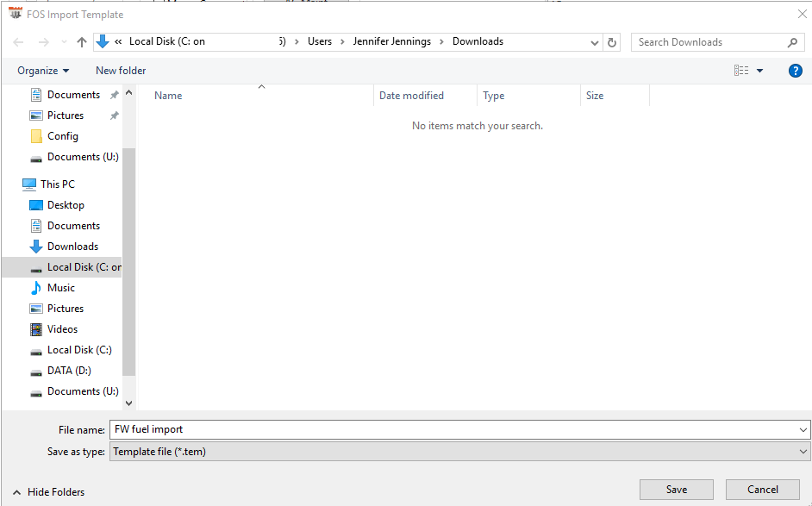Open the view options dropdown arrow

[x=760, y=71]
